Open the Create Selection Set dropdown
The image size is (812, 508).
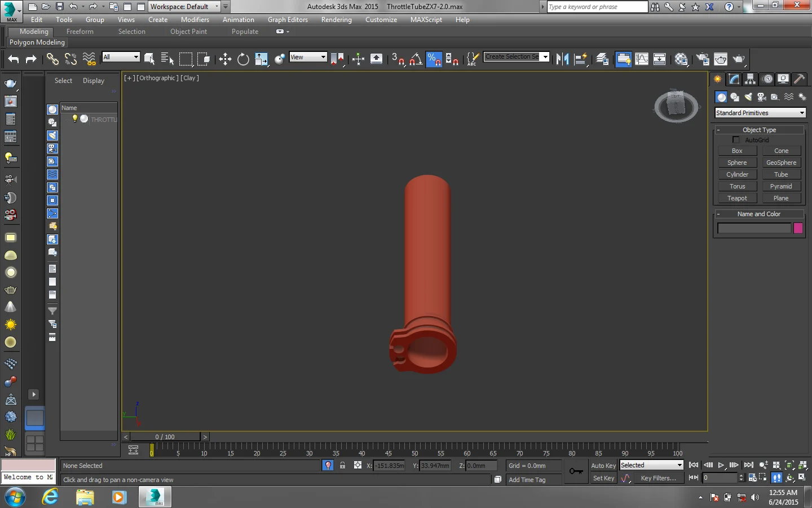coord(517,56)
